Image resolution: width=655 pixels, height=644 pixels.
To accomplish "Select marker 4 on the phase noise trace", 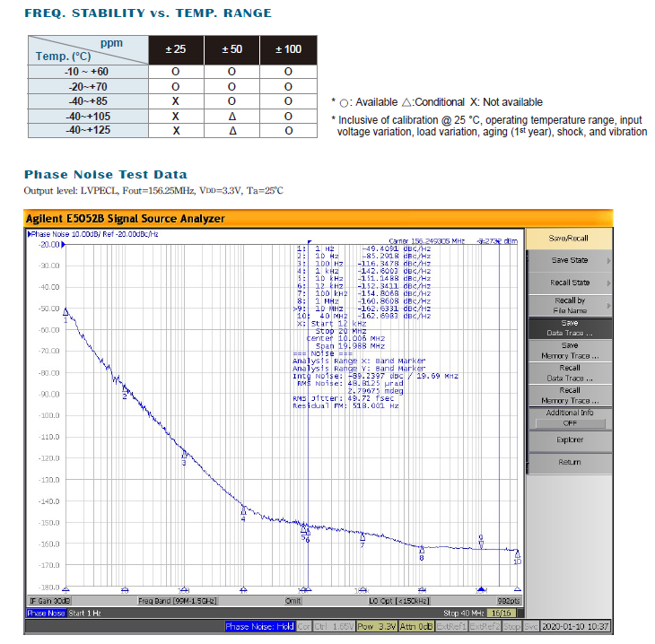I will pyautogui.click(x=243, y=510).
